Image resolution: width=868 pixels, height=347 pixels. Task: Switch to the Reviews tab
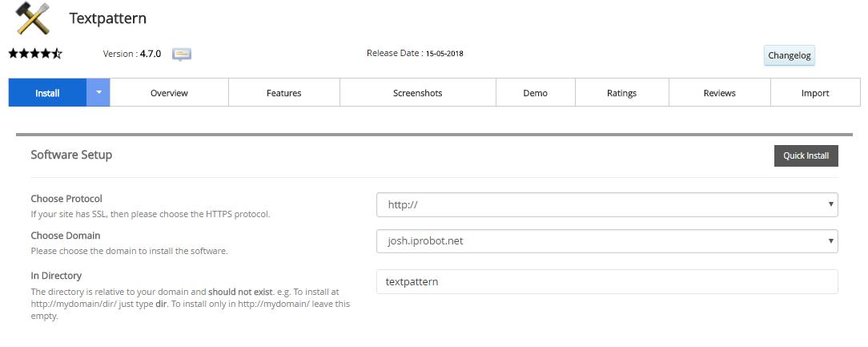[x=720, y=93]
